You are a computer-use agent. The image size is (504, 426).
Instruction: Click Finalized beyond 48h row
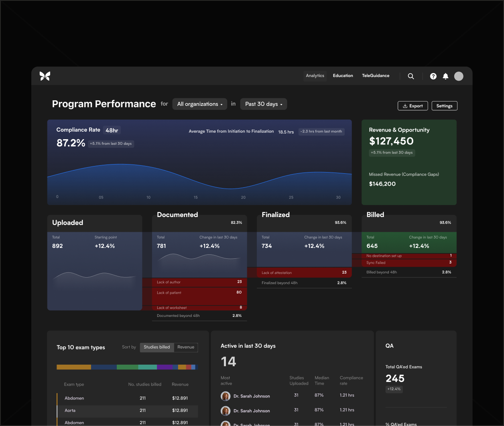click(x=304, y=283)
